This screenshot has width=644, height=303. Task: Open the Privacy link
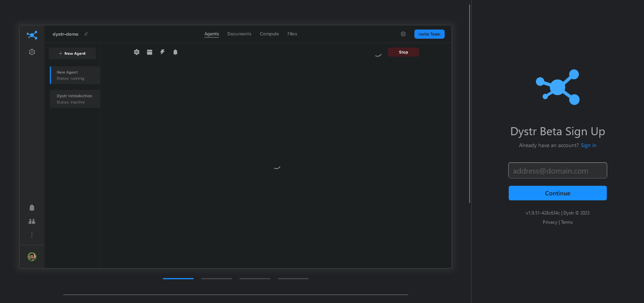point(550,222)
